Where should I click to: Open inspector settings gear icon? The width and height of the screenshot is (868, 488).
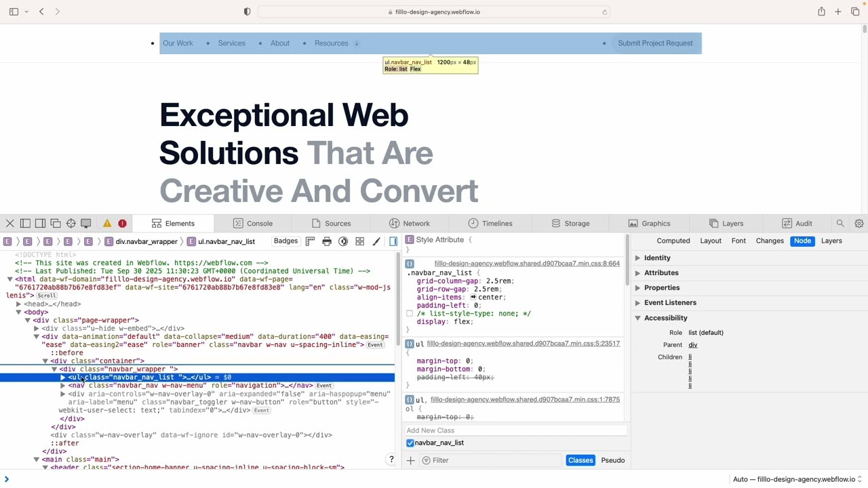click(859, 223)
